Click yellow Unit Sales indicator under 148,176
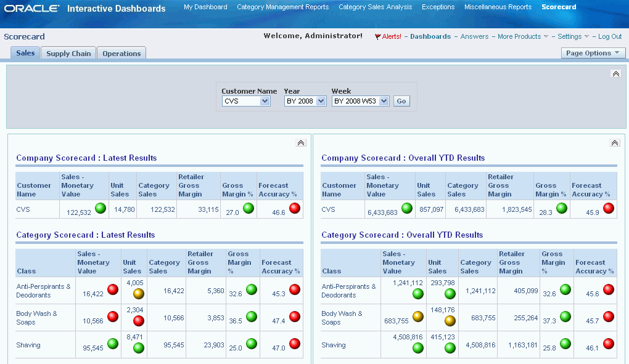The width and height of the screenshot is (629, 364). point(450,321)
